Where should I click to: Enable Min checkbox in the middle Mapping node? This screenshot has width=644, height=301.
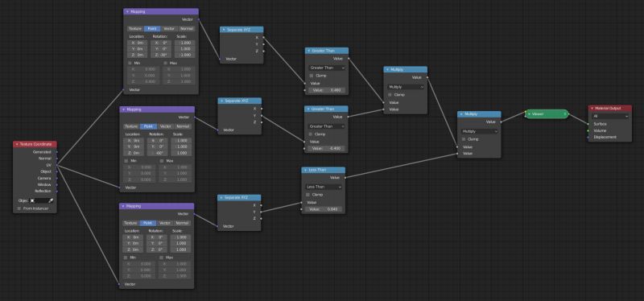pos(126,161)
